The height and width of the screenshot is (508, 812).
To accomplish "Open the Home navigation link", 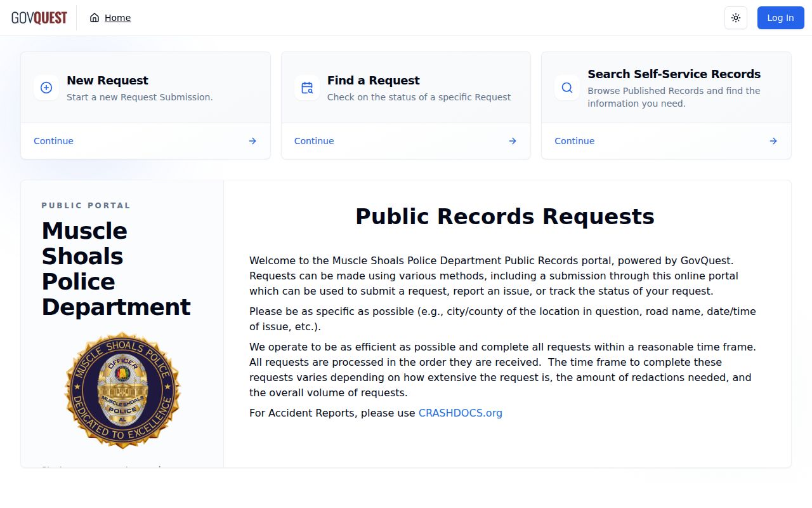I will pyautogui.click(x=110, y=18).
